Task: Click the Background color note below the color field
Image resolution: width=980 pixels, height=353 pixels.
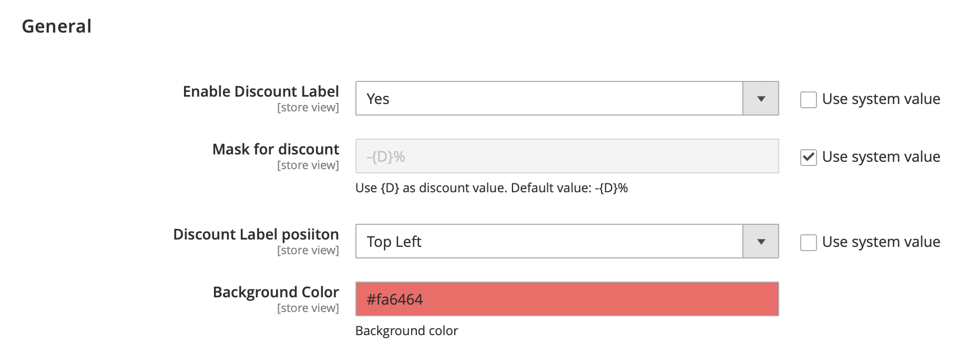Action: coord(406,331)
